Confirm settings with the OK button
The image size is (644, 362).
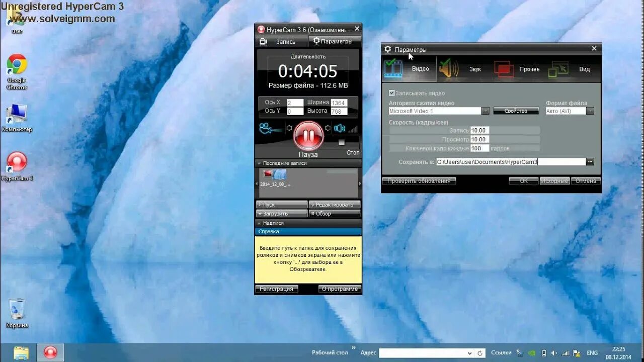coord(524,181)
